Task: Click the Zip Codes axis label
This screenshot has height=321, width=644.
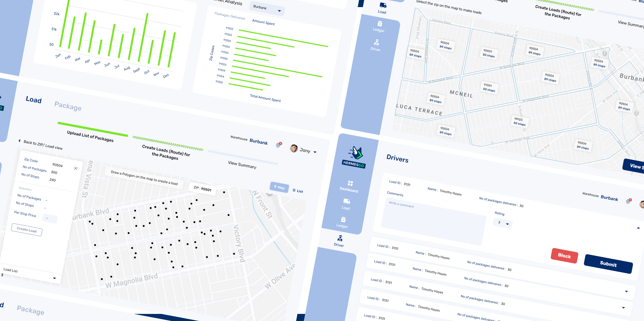Action: point(212,53)
